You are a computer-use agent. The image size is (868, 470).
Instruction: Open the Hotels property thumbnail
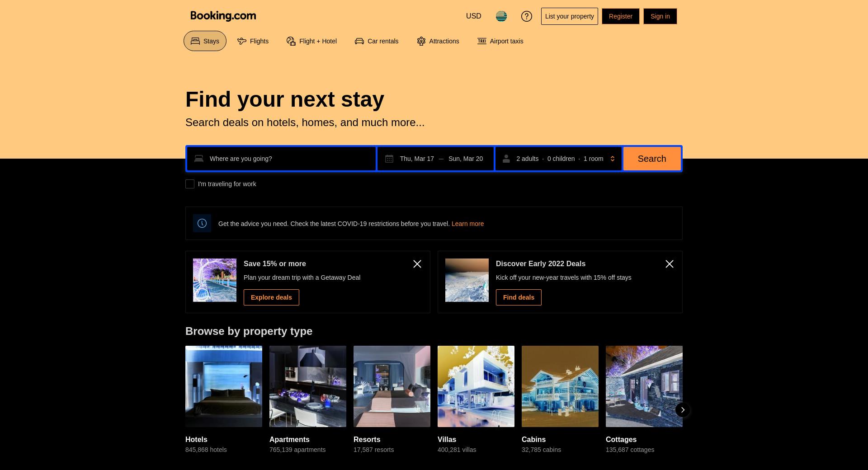coord(224,386)
